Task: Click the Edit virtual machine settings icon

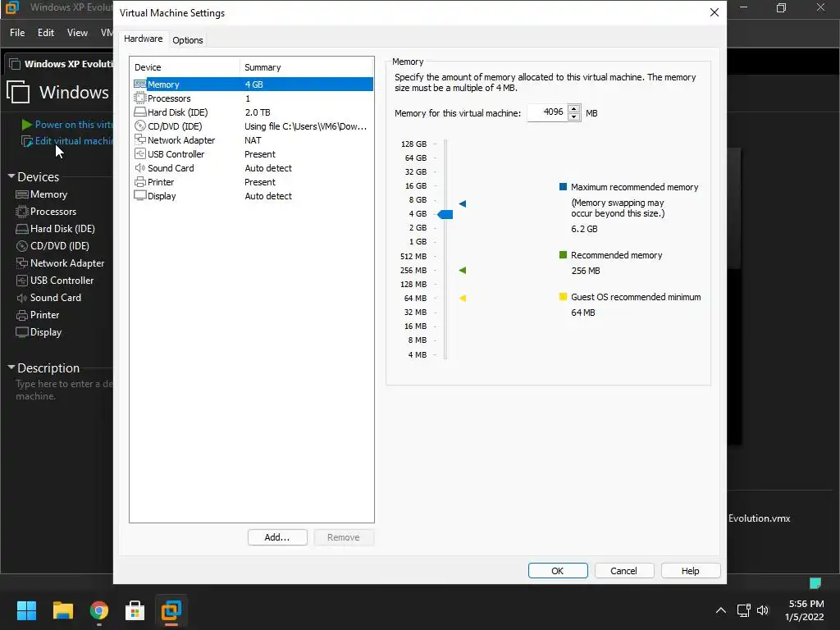Action: (x=27, y=141)
